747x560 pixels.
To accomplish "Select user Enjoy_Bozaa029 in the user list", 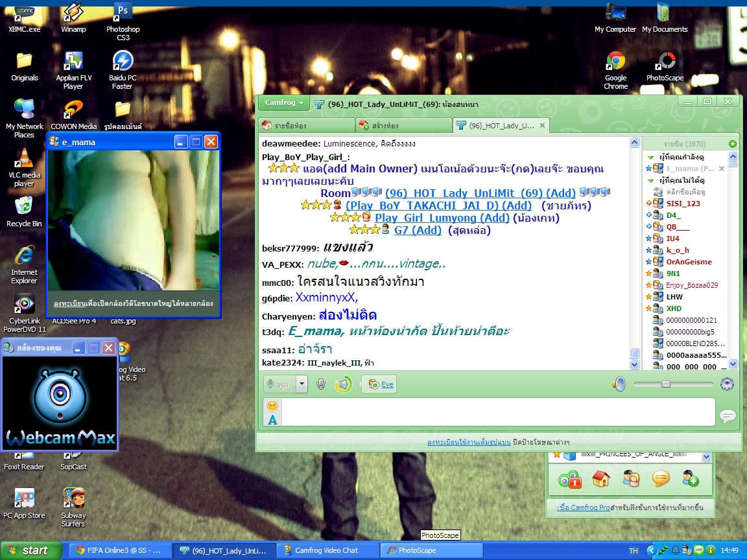I will [x=692, y=285].
